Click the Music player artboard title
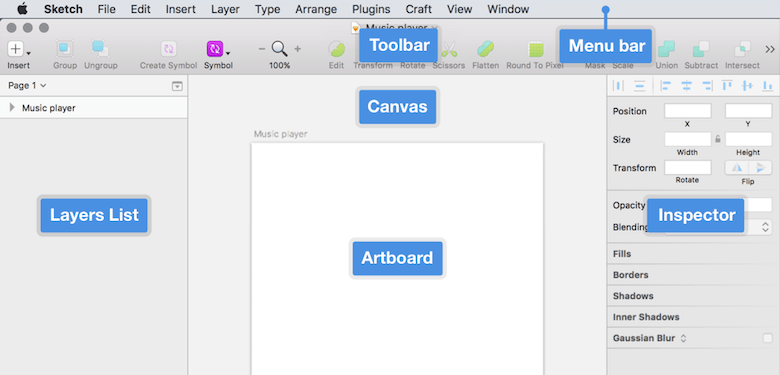 [281, 134]
